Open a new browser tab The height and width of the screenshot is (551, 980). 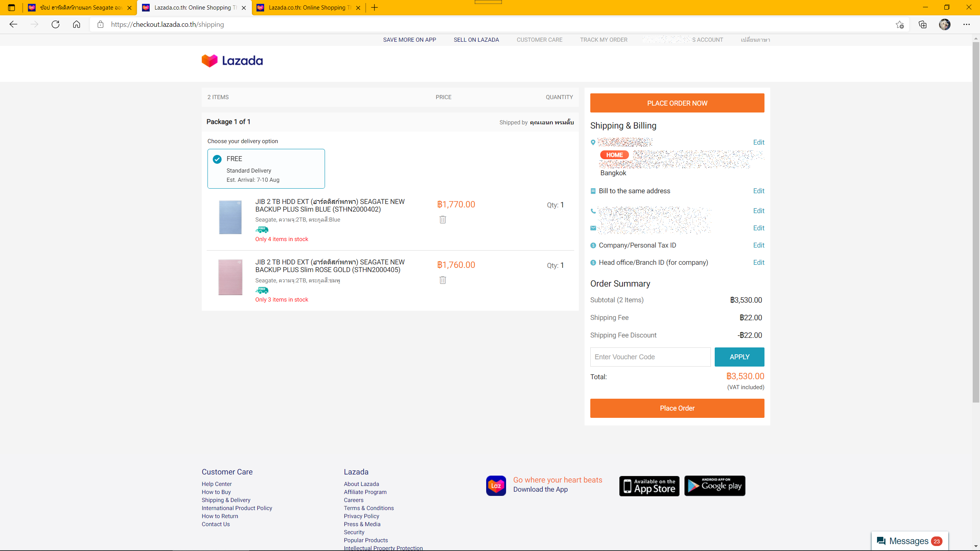click(x=374, y=8)
